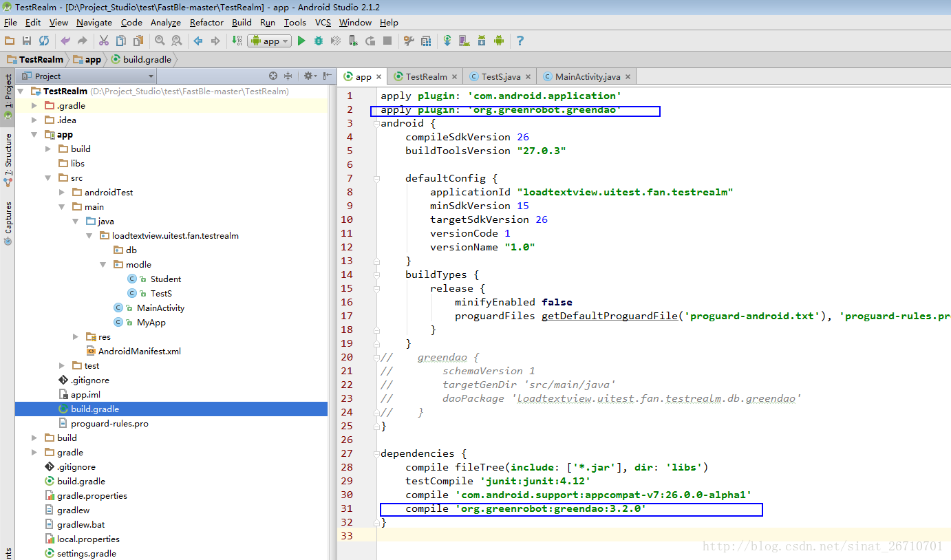The height and width of the screenshot is (560, 951).
Task: Click Sync Project with Gradle Files icon
Action: (x=447, y=41)
